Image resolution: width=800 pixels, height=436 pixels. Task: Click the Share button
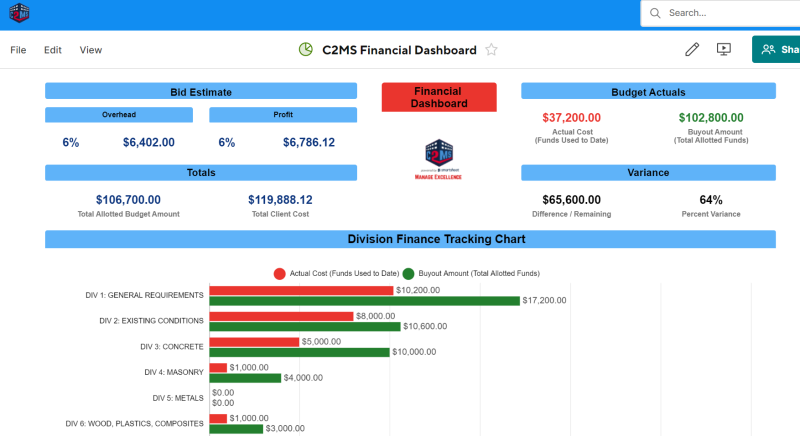tap(778, 50)
